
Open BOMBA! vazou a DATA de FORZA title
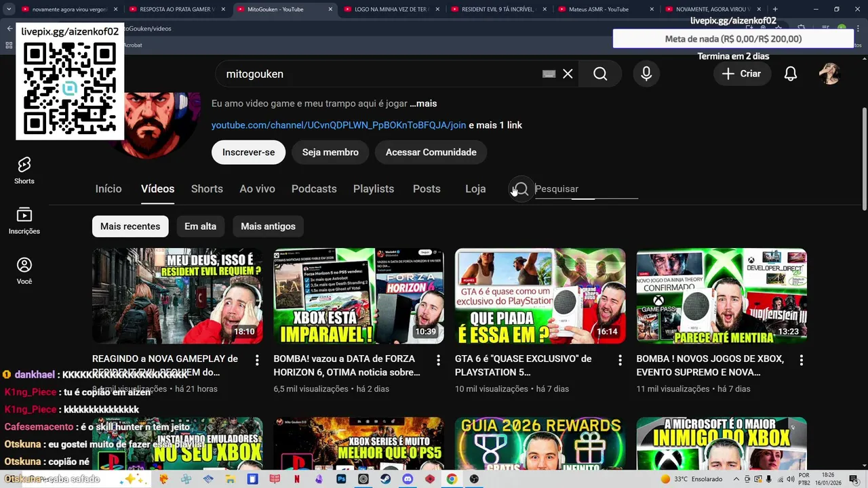point(347,365)
